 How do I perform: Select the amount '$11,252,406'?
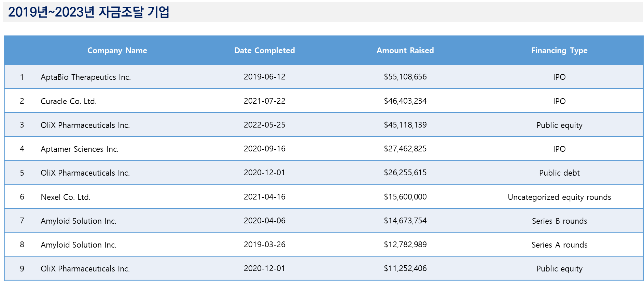click(405, 268)
